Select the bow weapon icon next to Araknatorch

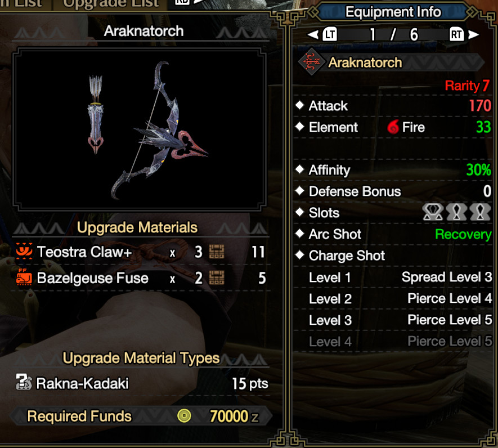tap(311, 62)
